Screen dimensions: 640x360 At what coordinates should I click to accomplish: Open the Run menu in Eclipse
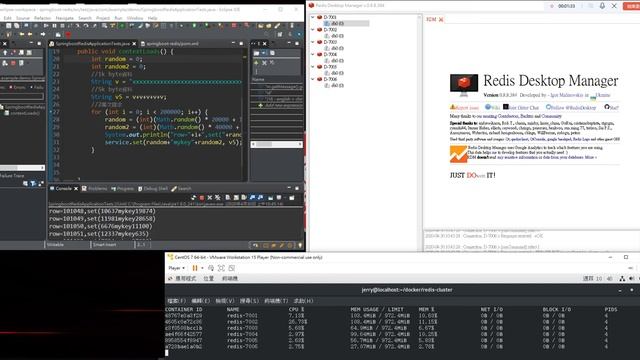pos(118,18)
